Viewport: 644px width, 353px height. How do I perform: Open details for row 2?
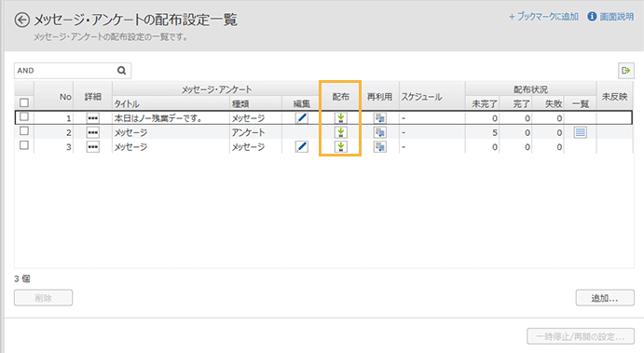[x=93, y=132]
